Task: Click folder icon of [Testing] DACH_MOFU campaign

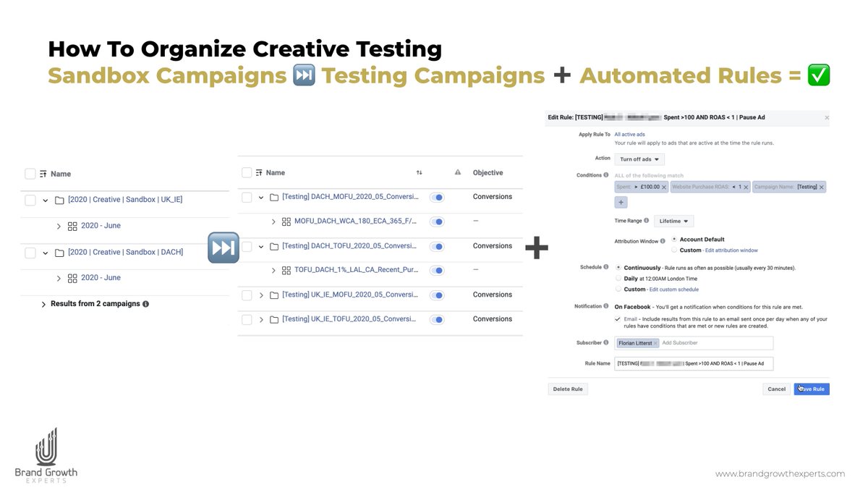Action: [274, 197]
